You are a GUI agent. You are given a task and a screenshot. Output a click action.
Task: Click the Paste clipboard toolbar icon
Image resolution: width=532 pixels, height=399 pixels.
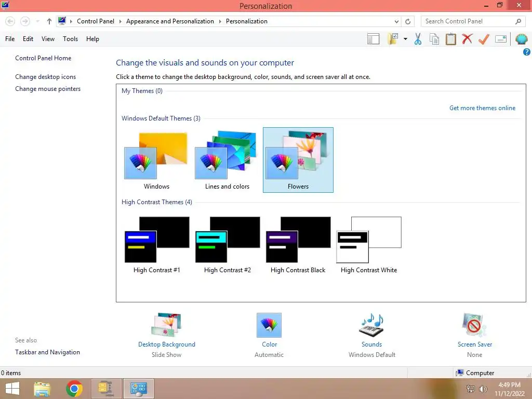(451, 39)
